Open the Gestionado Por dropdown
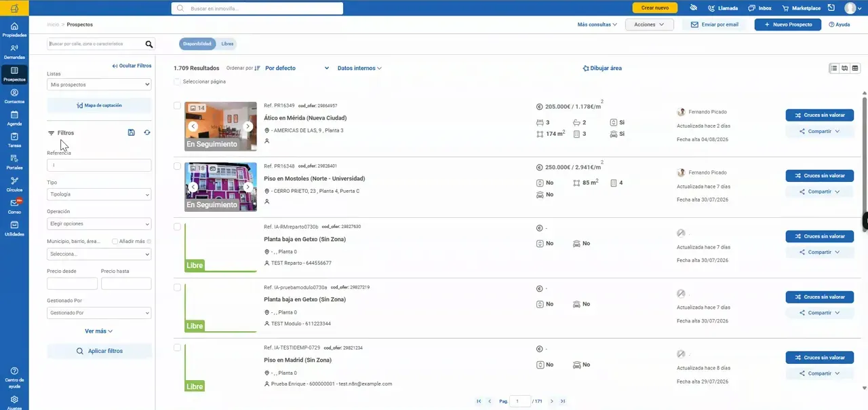The image size is (868, 410). (99, 313)
